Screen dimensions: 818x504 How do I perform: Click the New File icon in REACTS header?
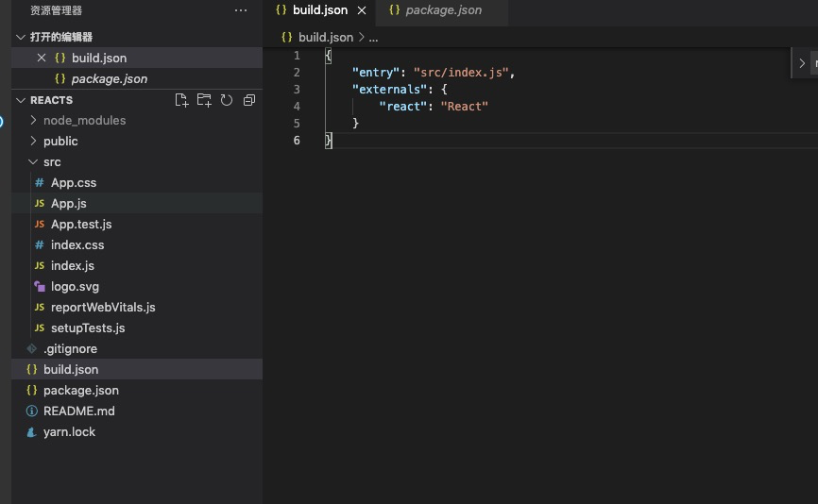(x=181, y=100)
